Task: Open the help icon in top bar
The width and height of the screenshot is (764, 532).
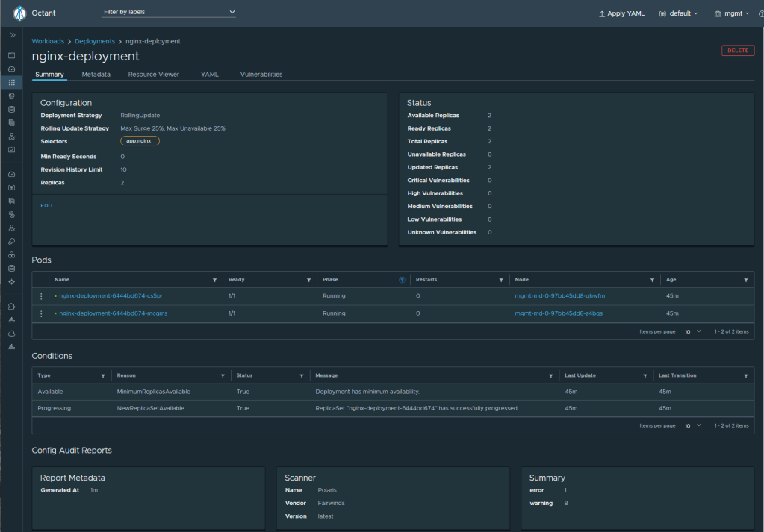Action: tap(760, 13)
